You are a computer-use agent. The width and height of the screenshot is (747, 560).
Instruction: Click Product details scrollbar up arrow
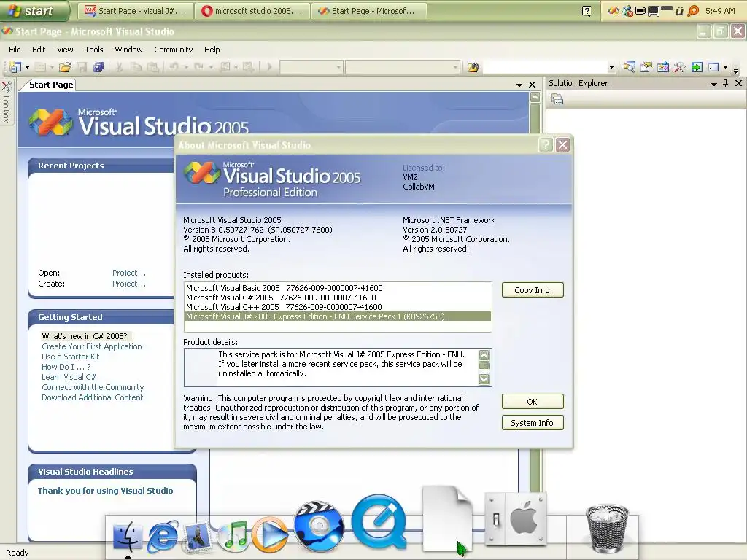pos(484,355)
